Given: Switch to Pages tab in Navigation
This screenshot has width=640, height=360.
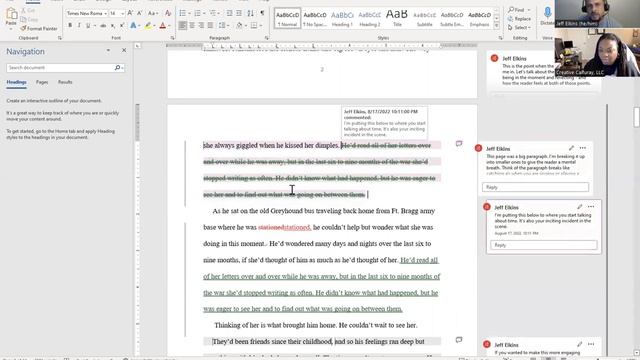Looking at the screenshot, I should click(42, 82).
